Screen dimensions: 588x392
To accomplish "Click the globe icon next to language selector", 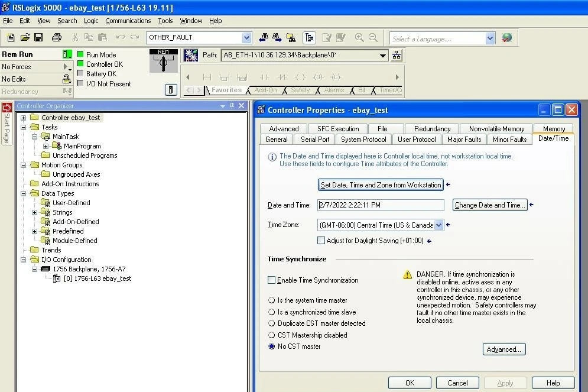I will (506, 38).
